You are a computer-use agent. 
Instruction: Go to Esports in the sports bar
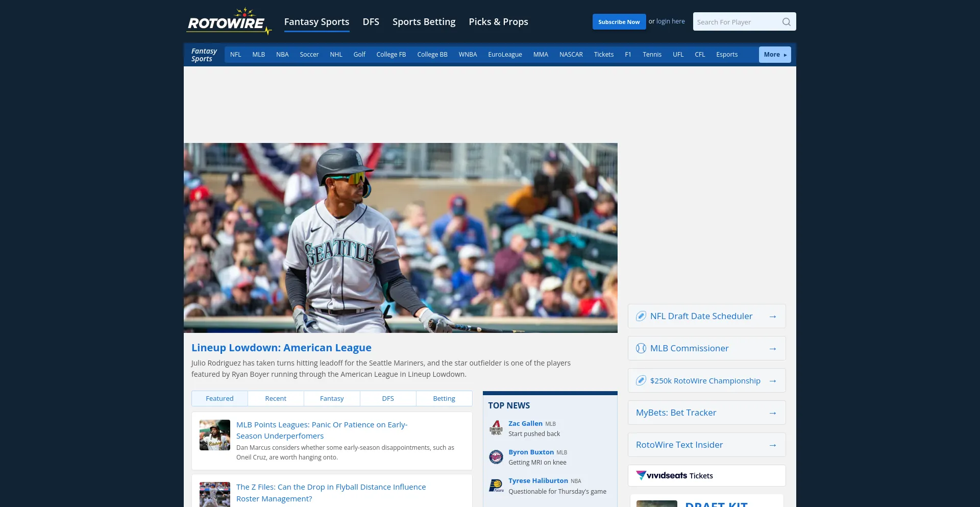(727, 55)
